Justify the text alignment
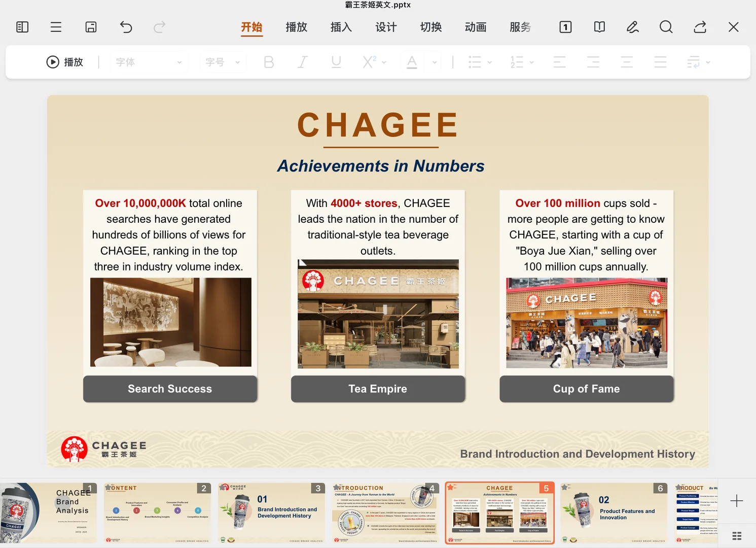756x548 pixels. point(660,62)
